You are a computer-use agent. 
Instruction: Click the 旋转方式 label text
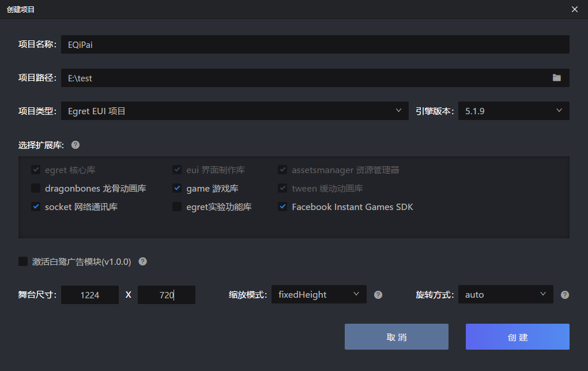[435, 295]
